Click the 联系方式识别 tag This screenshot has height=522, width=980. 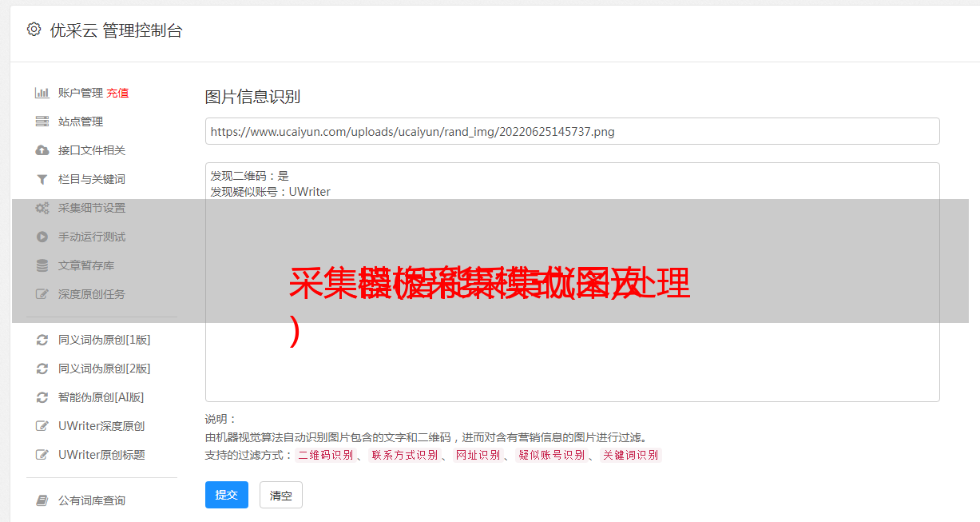404,455
